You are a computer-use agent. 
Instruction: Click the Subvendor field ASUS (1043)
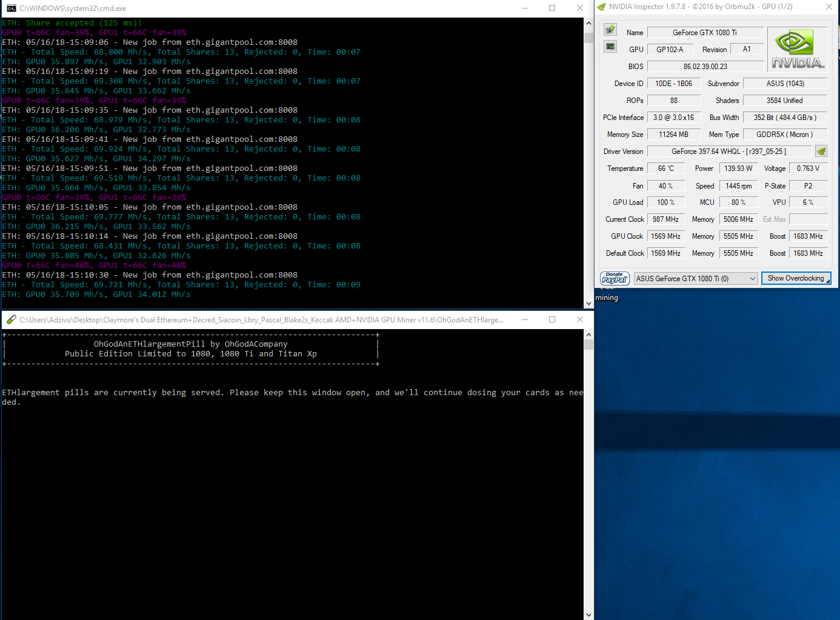[785, 84]
